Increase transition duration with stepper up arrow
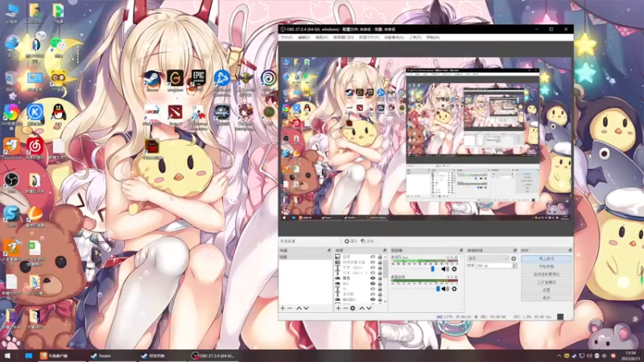Viewport: 644px width, 362px height. (x=514, y=265)
